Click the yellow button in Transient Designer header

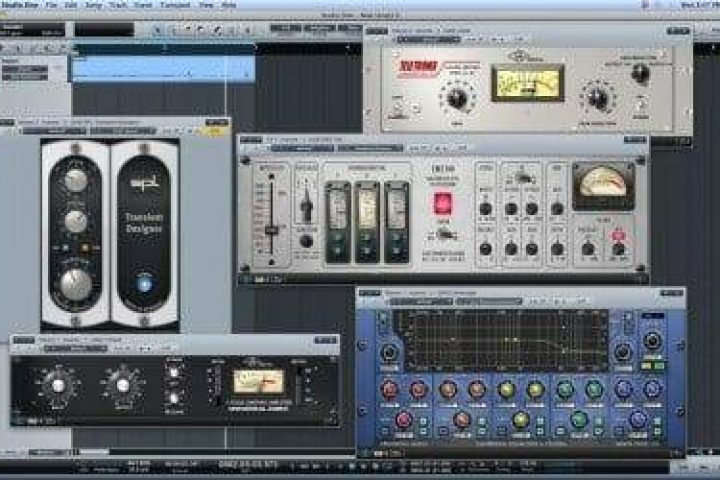(x=214, y=131)
